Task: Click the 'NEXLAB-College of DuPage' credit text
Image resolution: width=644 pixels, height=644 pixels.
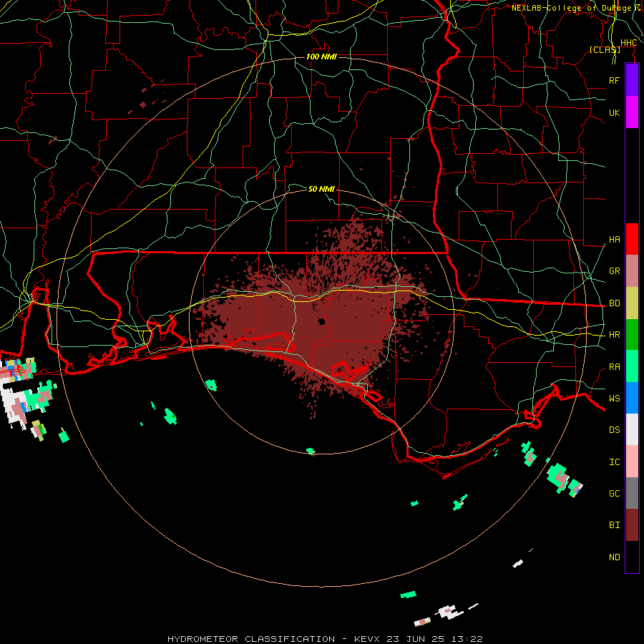Action: [x=572, y=8]
